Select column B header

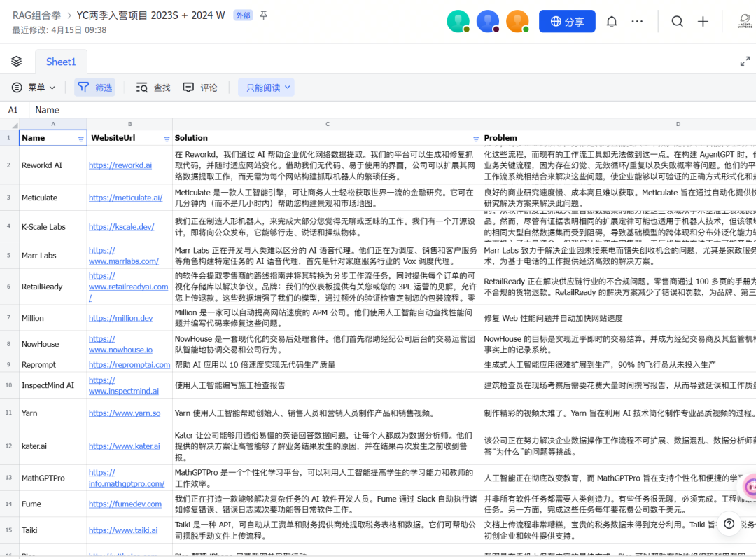point(129,124)
